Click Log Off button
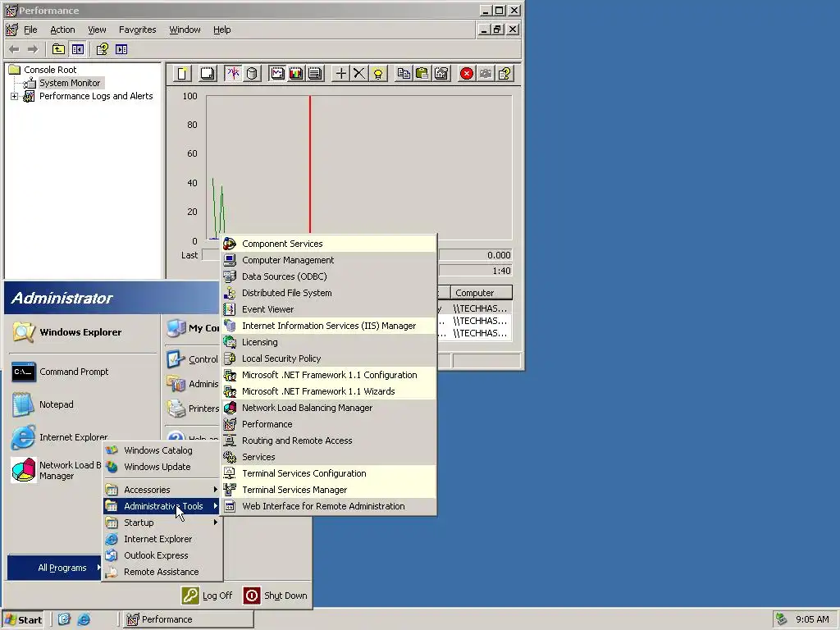 coord(208,596)
